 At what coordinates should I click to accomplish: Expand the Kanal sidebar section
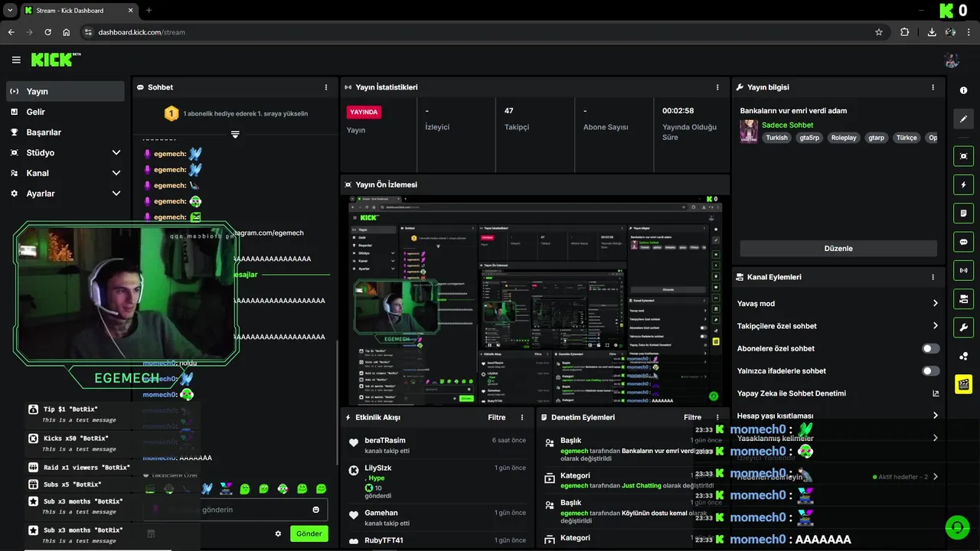click(116, 173)
